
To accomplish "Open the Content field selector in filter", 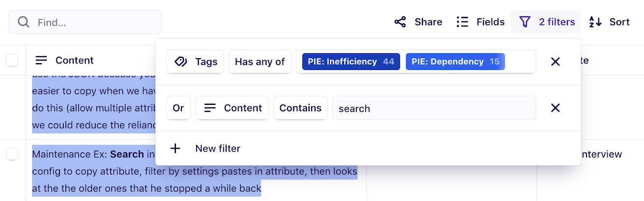I will [x=232, y=108].
